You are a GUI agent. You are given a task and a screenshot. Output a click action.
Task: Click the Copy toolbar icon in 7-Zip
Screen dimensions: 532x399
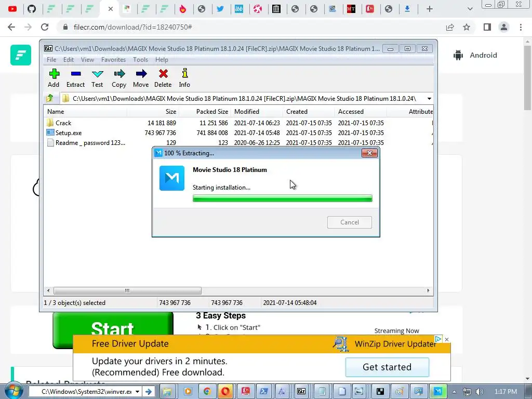point(119,78)
